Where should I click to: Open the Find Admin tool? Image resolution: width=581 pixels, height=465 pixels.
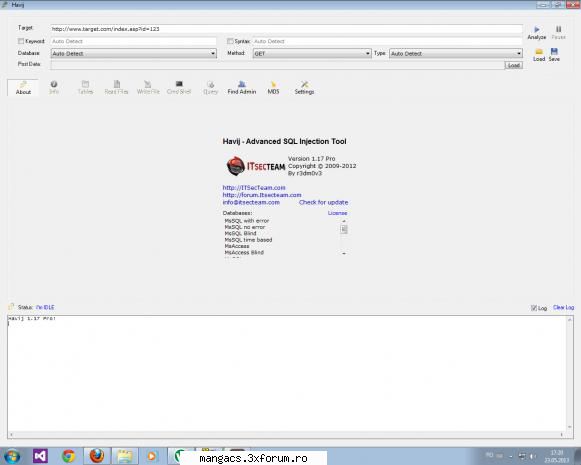click(x=242, y=88)
